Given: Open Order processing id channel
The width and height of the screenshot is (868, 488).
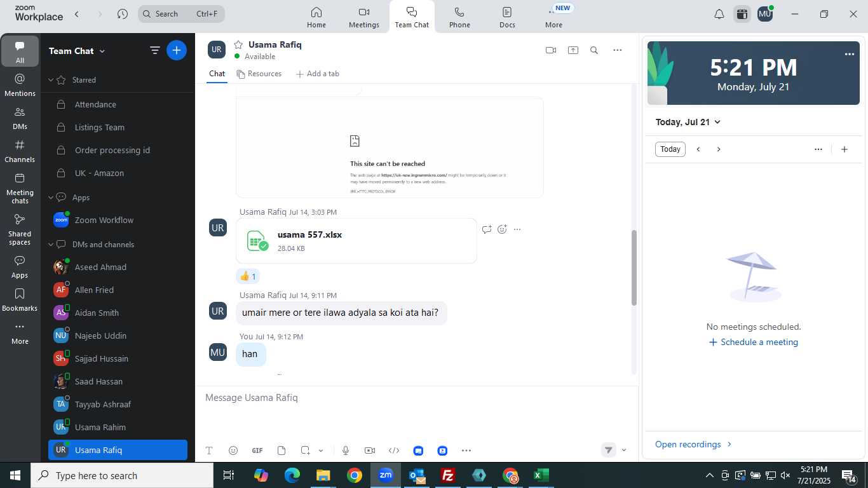Looking at the screenshot, I should coord(118,150).
